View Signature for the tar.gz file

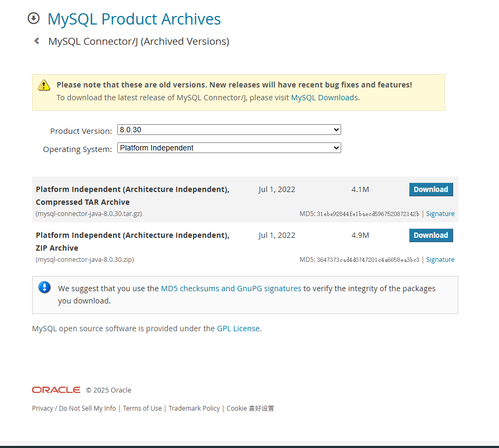(x=440, y=214)
